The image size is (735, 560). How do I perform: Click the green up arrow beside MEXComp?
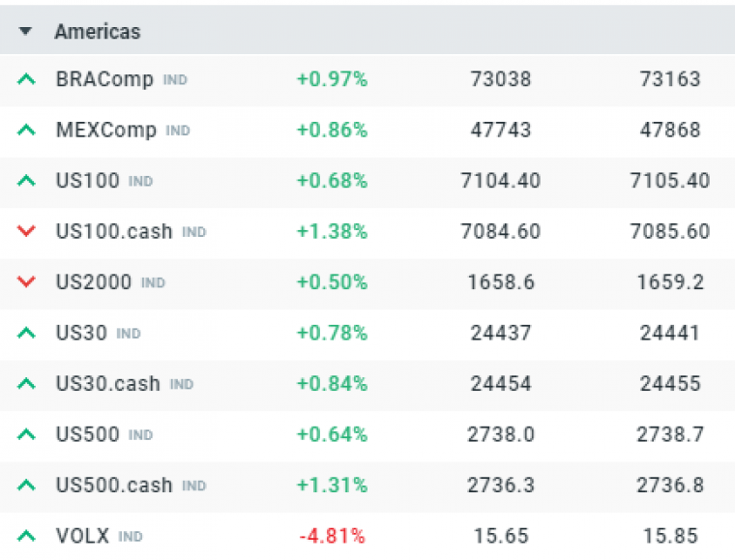pos(26,130)
